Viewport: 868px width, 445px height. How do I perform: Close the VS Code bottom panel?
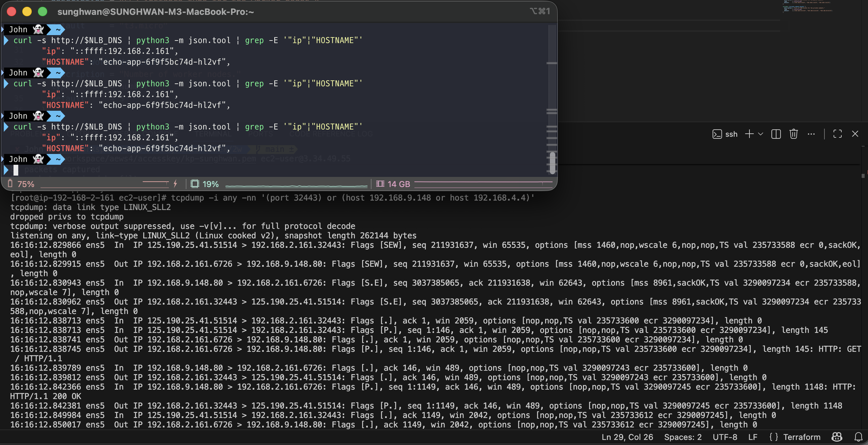tap(855, 134)
